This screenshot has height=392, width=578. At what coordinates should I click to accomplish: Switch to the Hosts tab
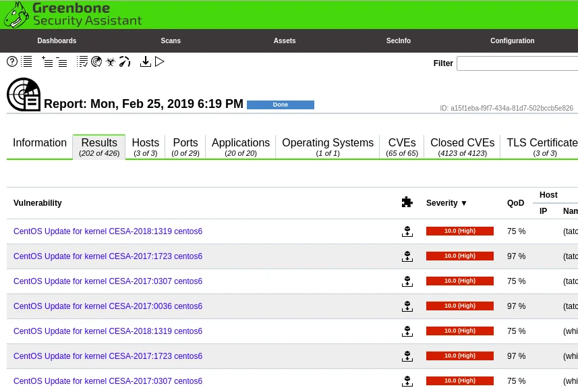146,147
